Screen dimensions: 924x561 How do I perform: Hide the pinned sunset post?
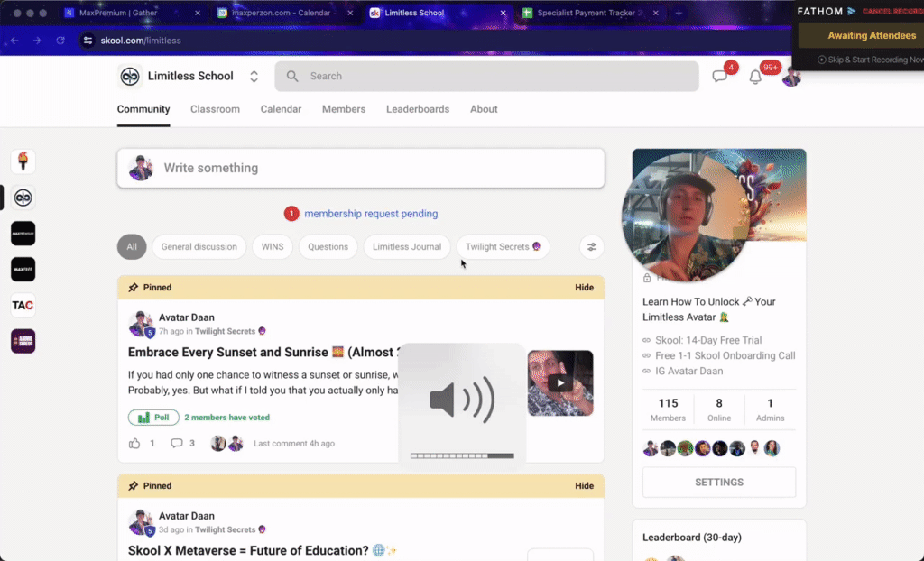point(584,287)
